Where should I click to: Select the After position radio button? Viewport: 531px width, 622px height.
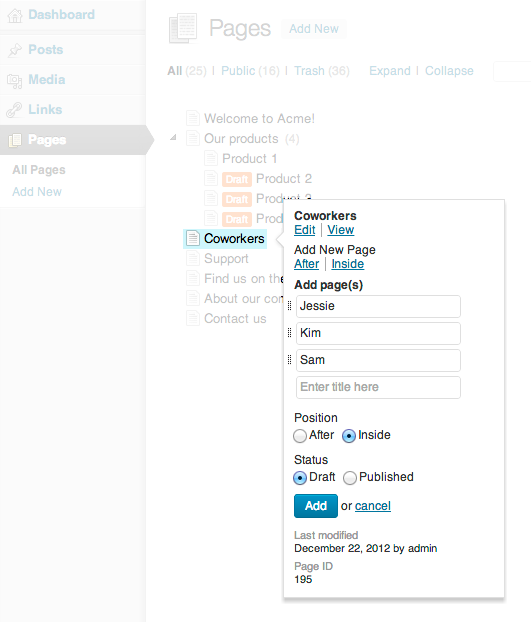[x=300, y=436]
